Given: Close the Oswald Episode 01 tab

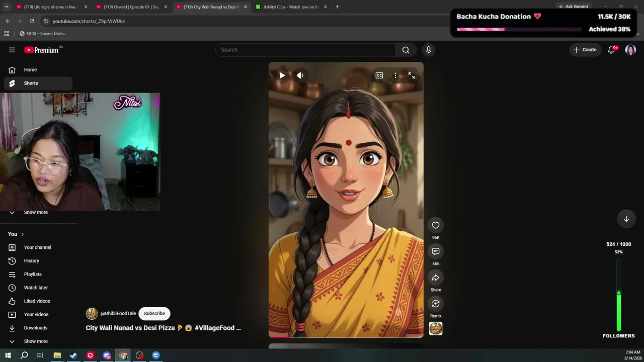Looking at the screenshot, I should coord(166,7).
